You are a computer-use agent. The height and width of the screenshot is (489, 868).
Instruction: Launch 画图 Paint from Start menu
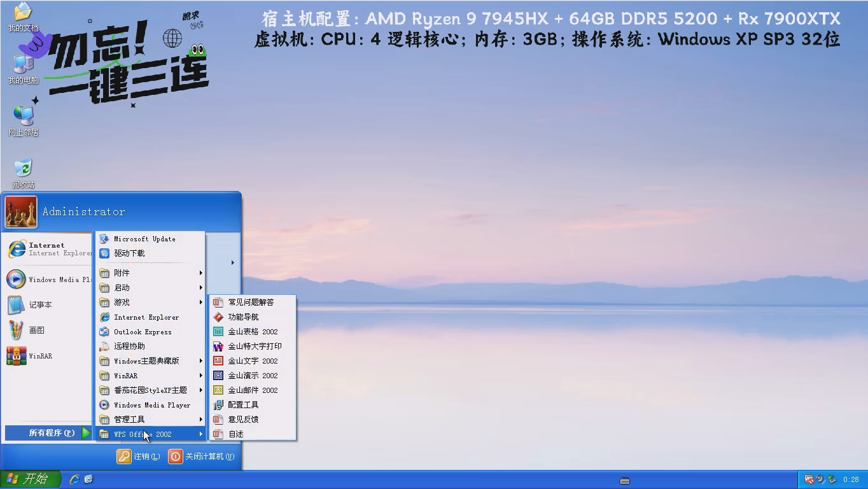(x=48, y=330)
